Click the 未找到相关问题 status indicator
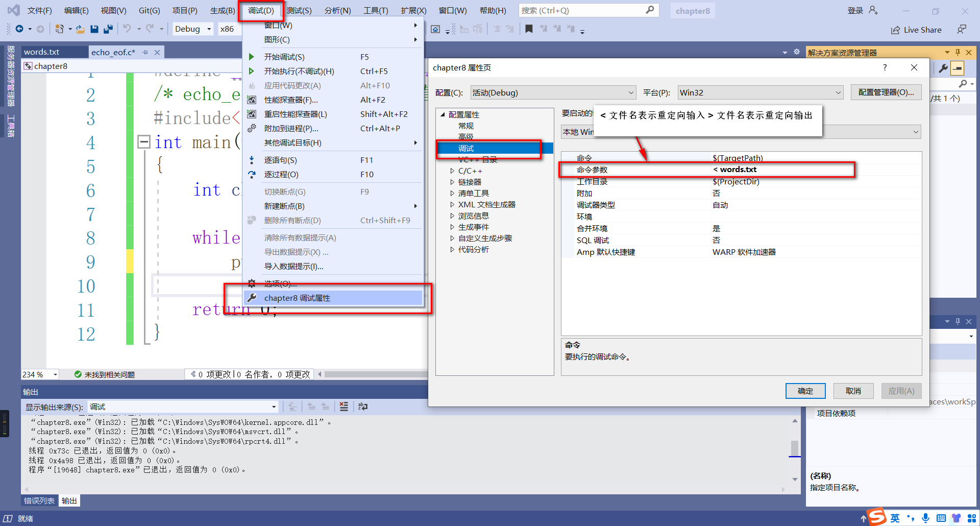Screen dimensions: 980x526 tap(105, 374)
